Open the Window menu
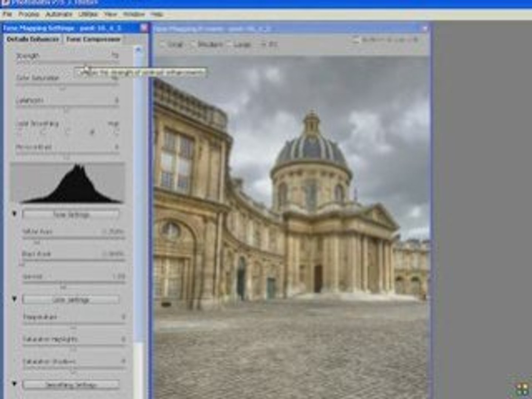 pos(134,14)
